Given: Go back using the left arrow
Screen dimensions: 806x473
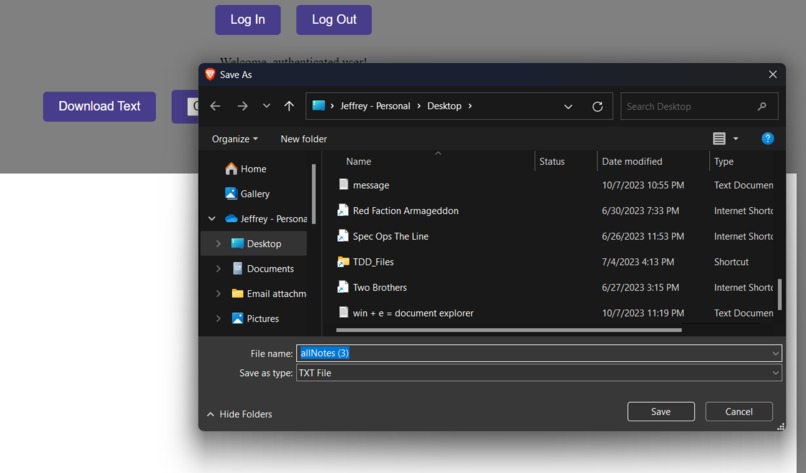Looking at the screenshot, I should [215, 106].
